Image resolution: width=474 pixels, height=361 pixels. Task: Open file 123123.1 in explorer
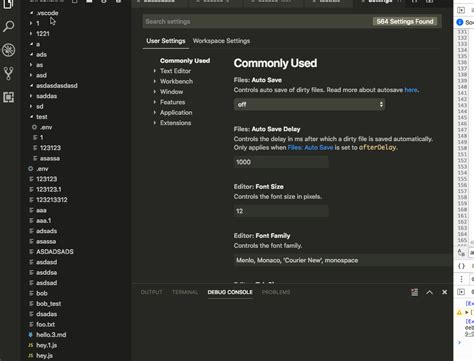pyautogui.click(x=49, y=189)
